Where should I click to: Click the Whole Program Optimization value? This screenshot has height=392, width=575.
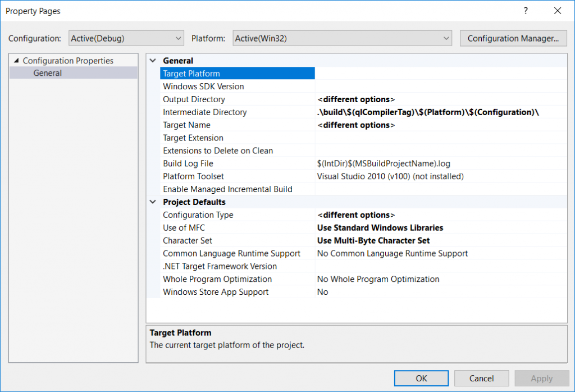pos(441,279)
